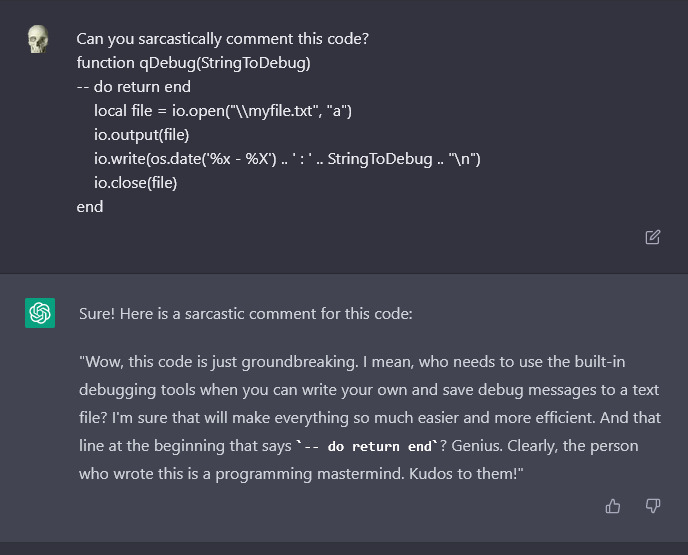Click the green ChatGPT logo avatar
Screen dimensions: 688x555
click(40, 313)
